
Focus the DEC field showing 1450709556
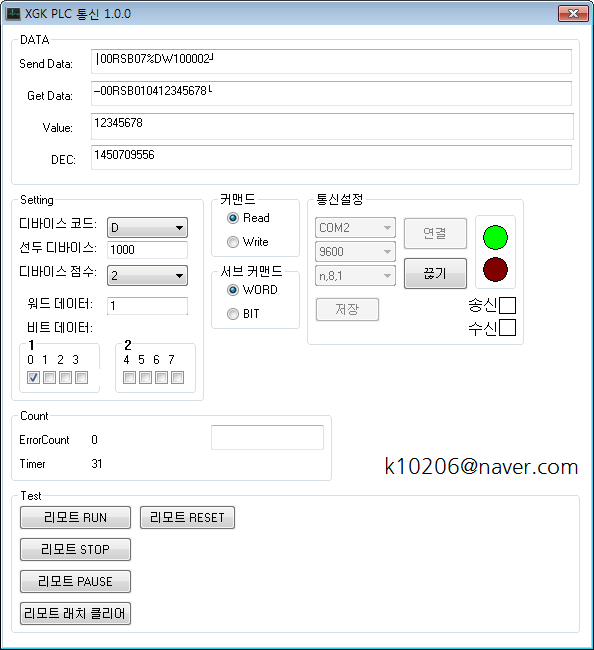coord(331,158)
